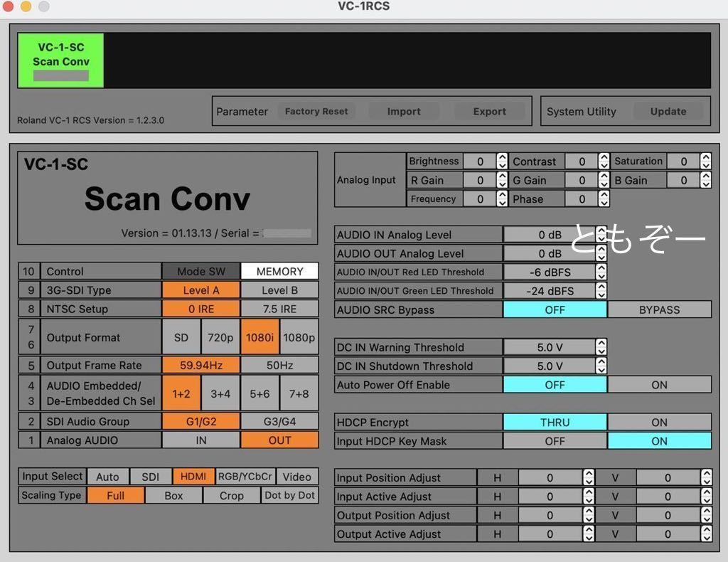This screenshot has height=562, width=728.
Task: Set Scaling Type to Box
Action: click(173, 496)
